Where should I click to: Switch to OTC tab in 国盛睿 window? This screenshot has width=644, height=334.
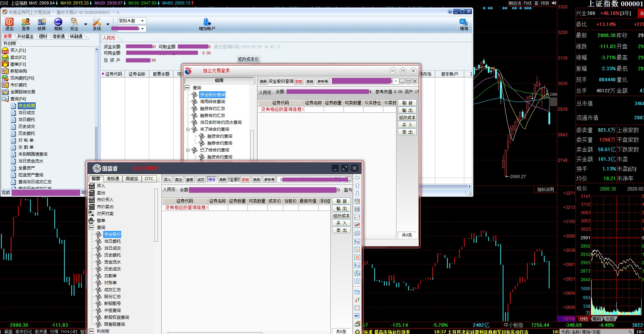pos(149,179)
